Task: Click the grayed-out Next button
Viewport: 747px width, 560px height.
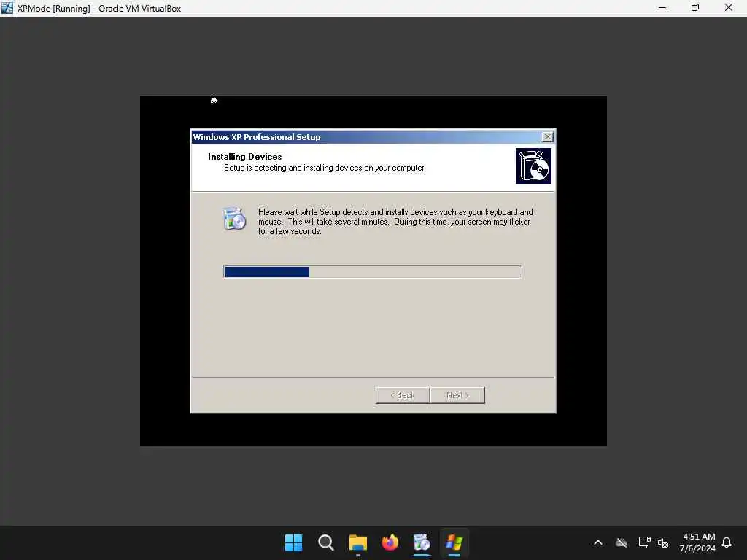Action: click(457, 395)
